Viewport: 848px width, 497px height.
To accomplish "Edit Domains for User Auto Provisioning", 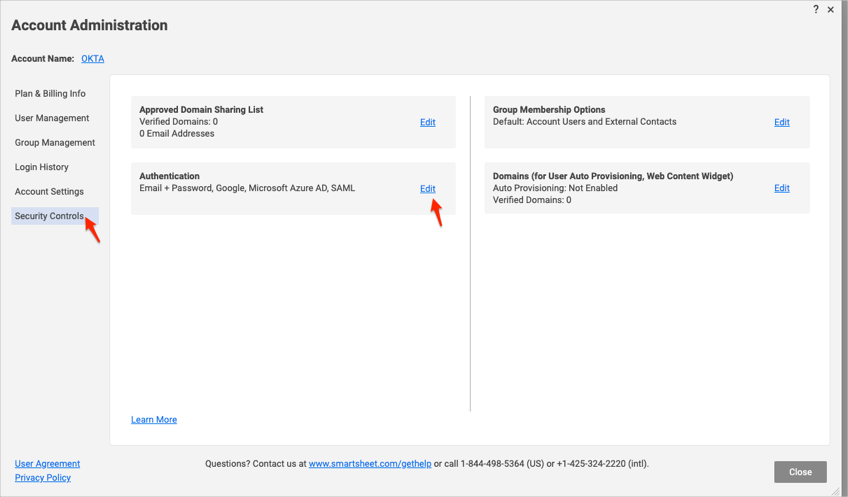I will [x=781, y=188].
